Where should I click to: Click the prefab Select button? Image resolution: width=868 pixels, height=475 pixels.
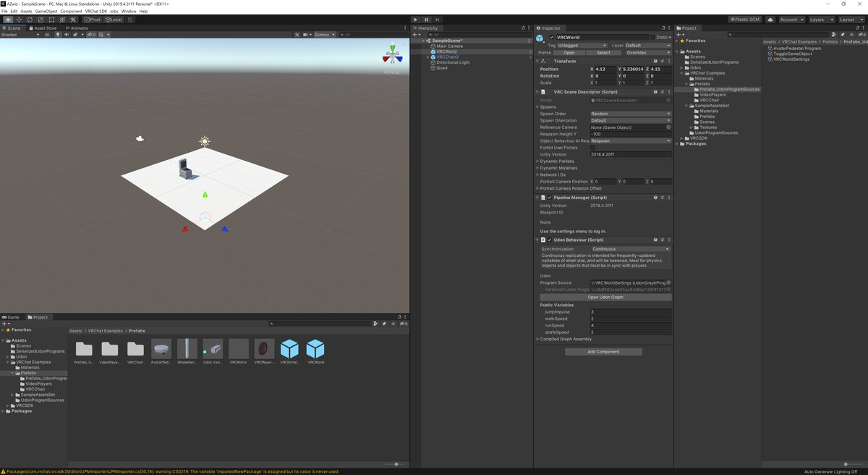point(603,53)
